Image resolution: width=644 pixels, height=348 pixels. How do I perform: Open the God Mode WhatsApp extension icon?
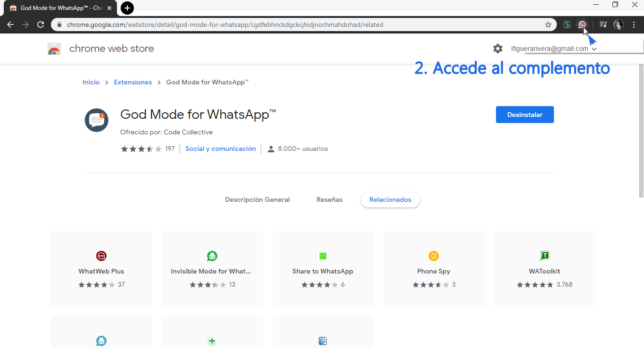582,25
